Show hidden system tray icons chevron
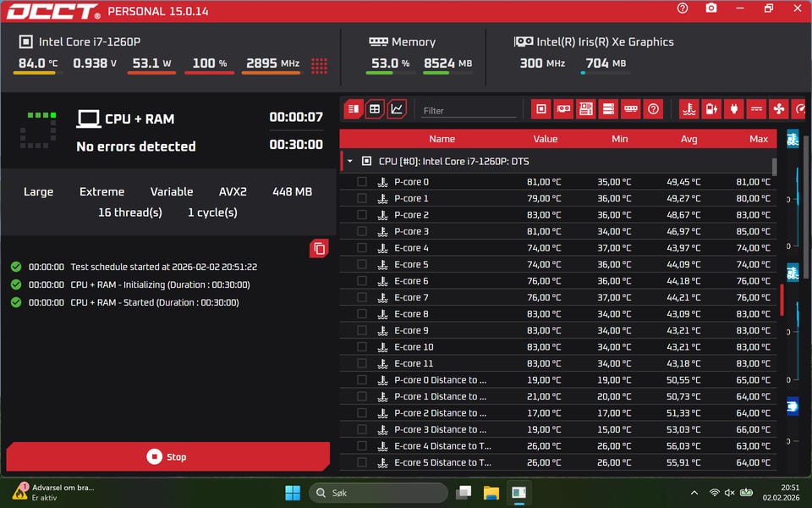Image resolution: width=812 pixels, height=508 pixels. tap(694, 493)
